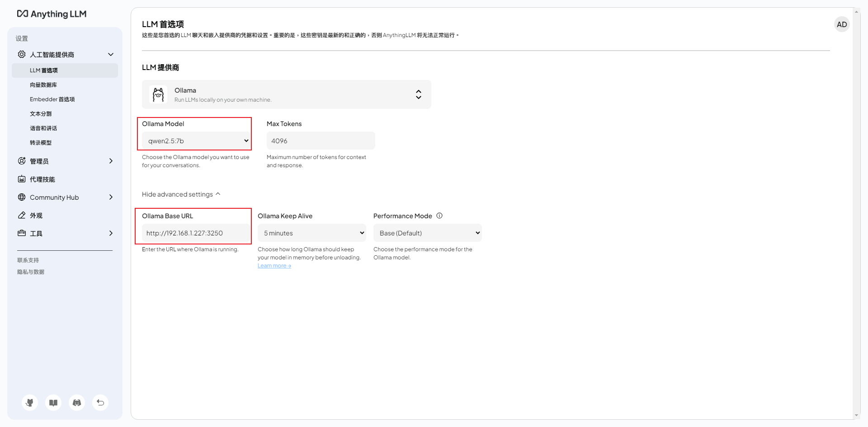Expand the 管理员 section chevron
Screen dimensions: 868x427
(111, 161)
